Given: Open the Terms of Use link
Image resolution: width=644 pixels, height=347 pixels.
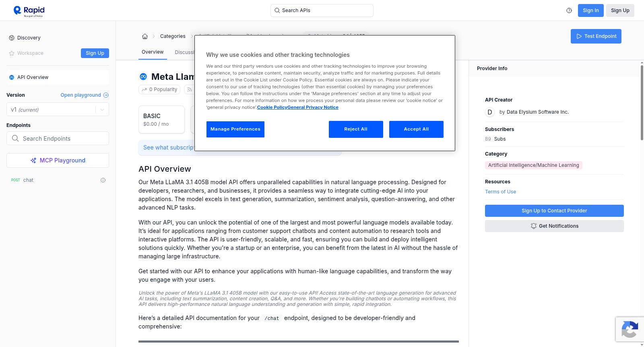Looking at the screenshot, I should pos(500,192).
